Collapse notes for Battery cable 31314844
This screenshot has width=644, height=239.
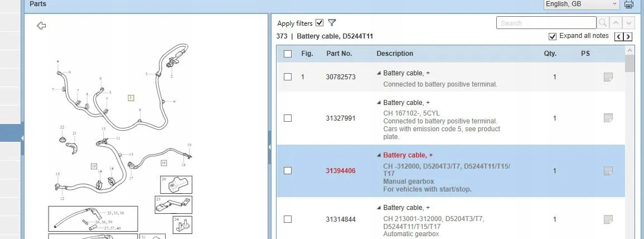(379, 208)
